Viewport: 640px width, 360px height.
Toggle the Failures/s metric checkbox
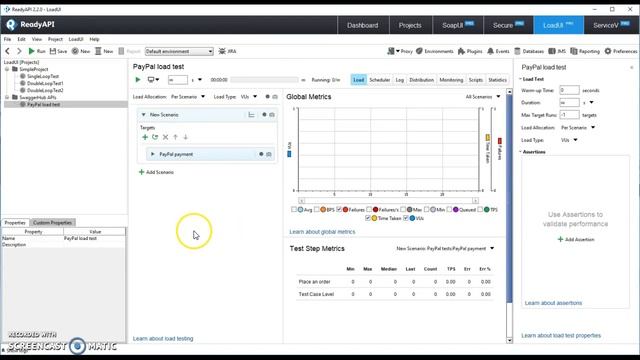point(369,209)
